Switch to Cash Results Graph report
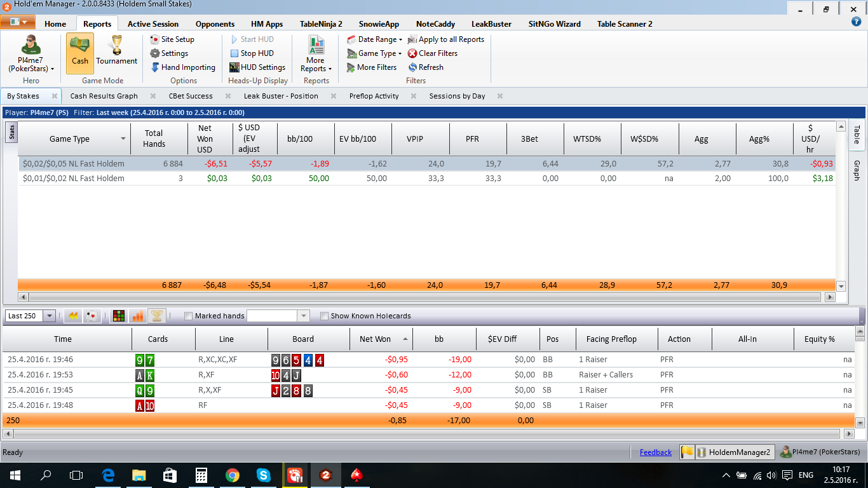The height and width of the screenshot is (488, 868). point(104,97)
